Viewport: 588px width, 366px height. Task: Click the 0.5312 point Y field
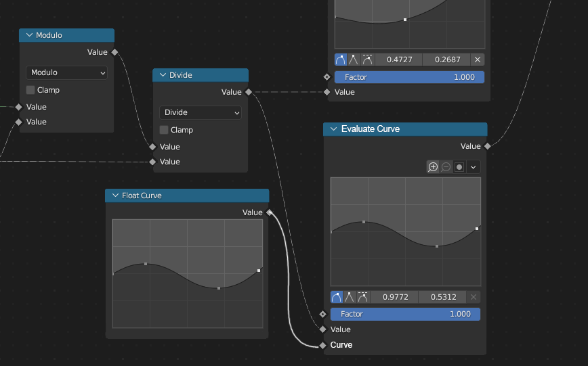pos(443,297)
